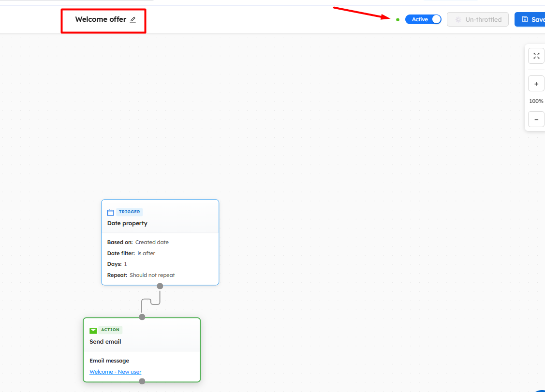Screen dimensions: 545x392
Task: Click the 100% zoom level indicator
Action: click(536, 102)
